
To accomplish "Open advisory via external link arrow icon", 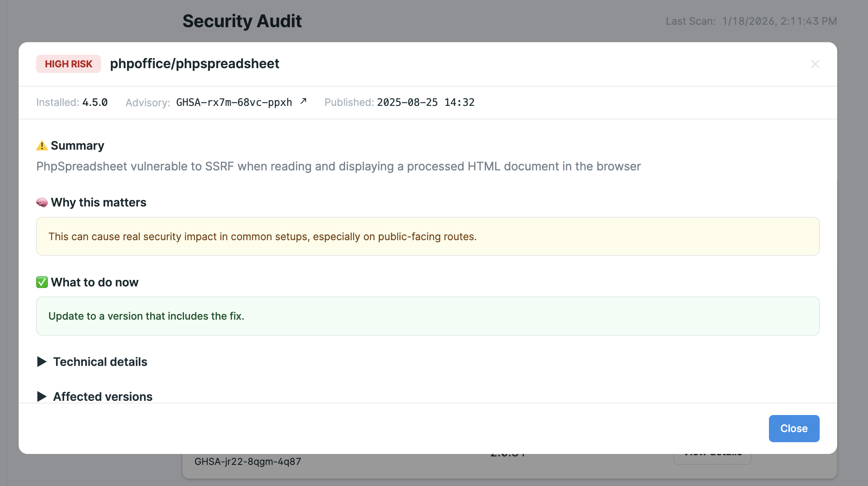I will pos(303,101).
